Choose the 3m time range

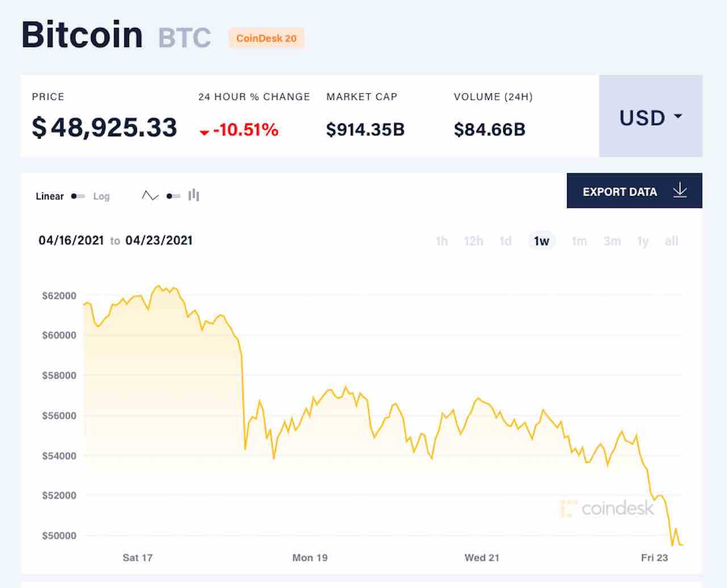(612, 241)
